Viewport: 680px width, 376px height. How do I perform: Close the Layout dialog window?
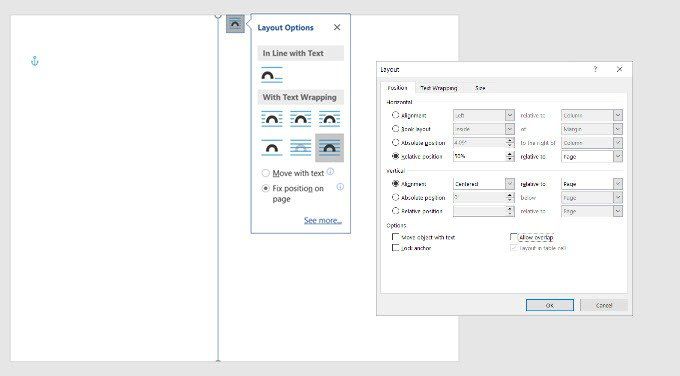click(619, 69)
